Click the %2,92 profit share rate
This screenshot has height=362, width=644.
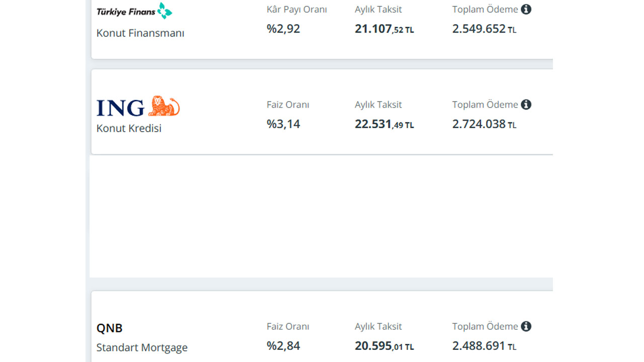pos(283,29)
